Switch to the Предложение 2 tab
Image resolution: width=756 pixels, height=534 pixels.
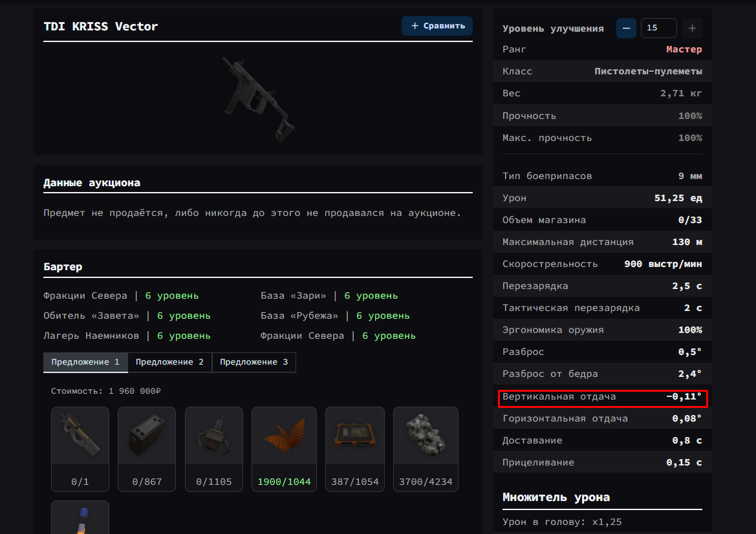click(x=169, y=362)
